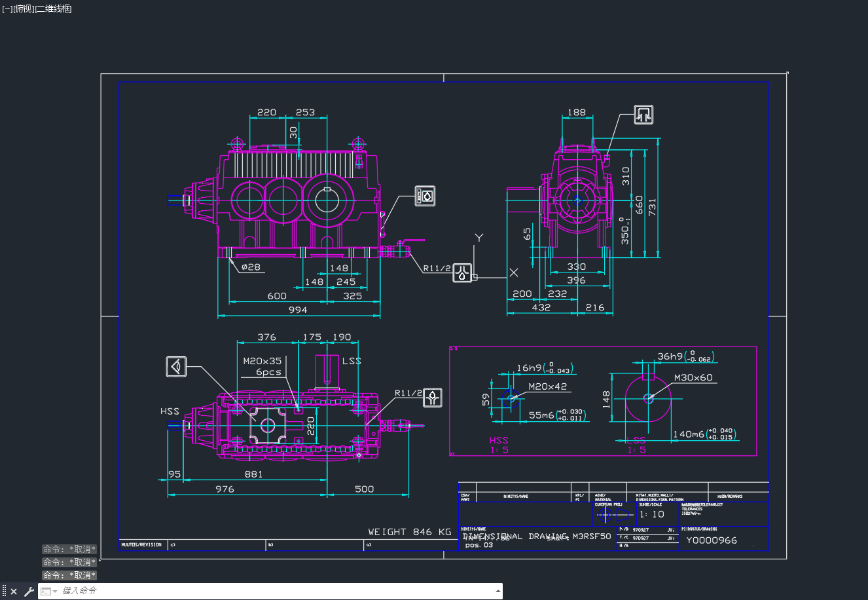The height and width of the screenshot is (600, 868).
Task: Select the 200 dimension on the side view
Action: pos(522,294)
